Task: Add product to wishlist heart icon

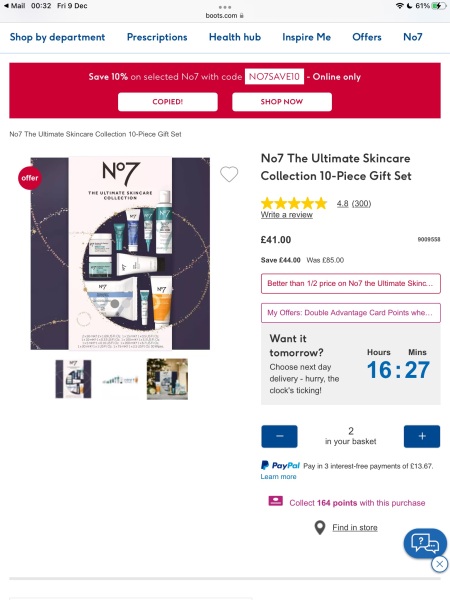Action: 229,174
